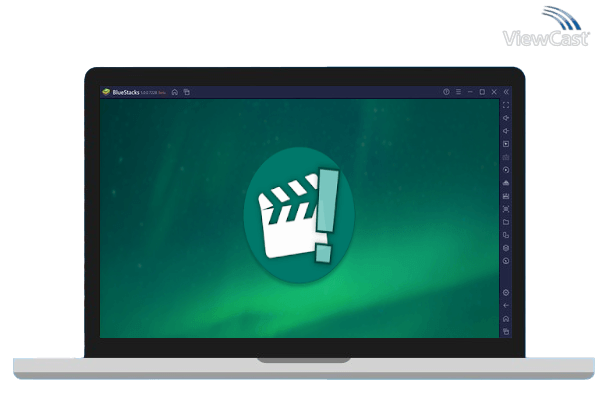Collapse the sidebar with double-chevron icon
The height and width of the screenshot is (414, 602).
click(506, 92)
